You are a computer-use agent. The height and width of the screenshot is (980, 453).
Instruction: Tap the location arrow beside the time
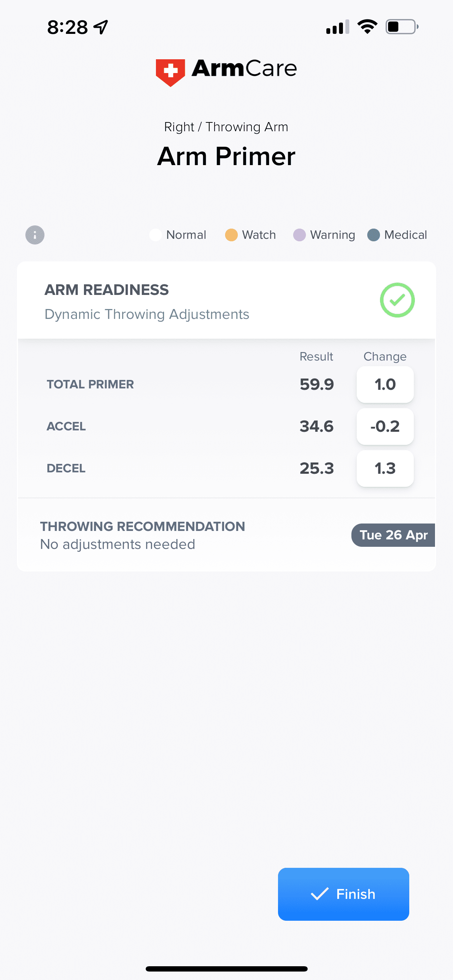click(101, 28)
